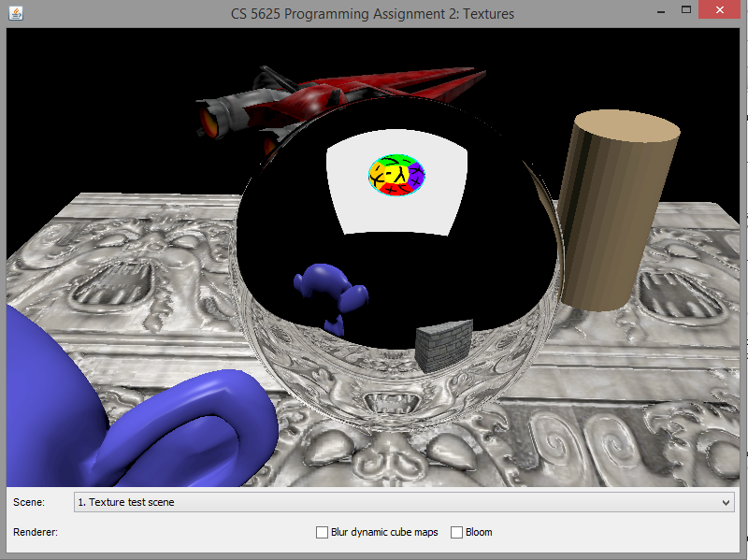Image resolution: width=748 pixels, height=560 pixels.
Task: Click the 'Scene:' label
Action: pos(29,503)
